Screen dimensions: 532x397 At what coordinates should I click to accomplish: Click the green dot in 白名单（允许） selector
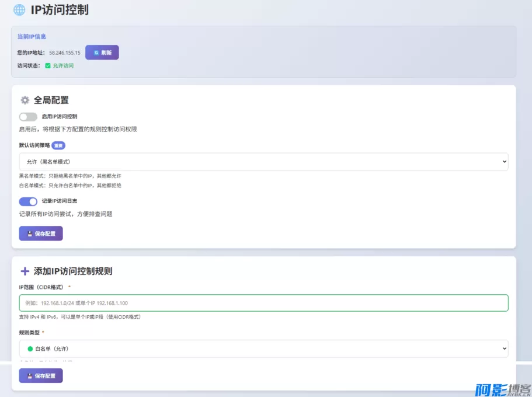coord(29,349)
